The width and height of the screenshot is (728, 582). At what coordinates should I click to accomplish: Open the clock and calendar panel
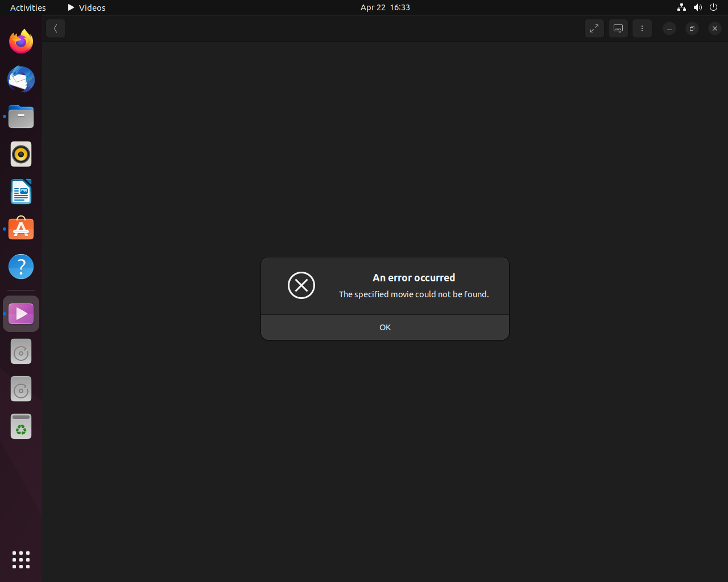385,7
